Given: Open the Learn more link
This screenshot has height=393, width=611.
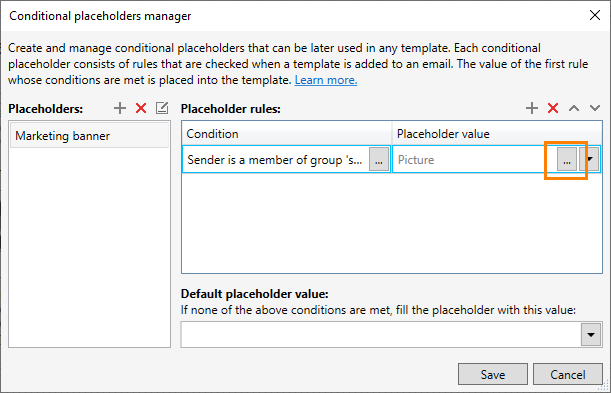Looking at the screenshot, I should [x=326, y=80].
